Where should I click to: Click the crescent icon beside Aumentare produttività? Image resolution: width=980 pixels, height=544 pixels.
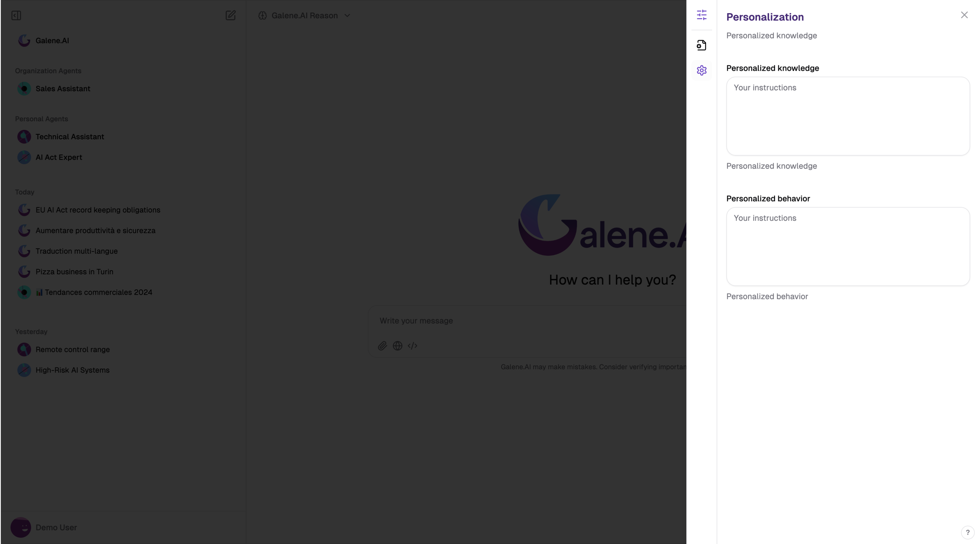point(24,230)
